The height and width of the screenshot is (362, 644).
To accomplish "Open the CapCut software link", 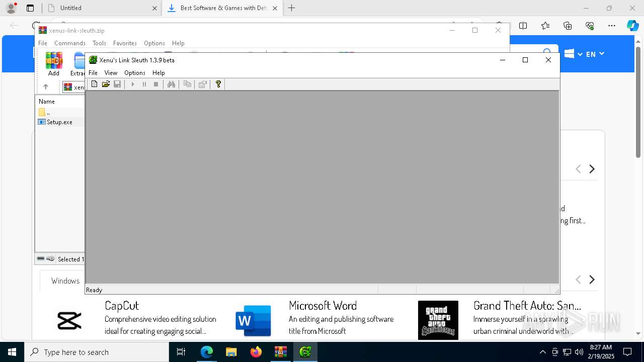I will tap(122, 306).
